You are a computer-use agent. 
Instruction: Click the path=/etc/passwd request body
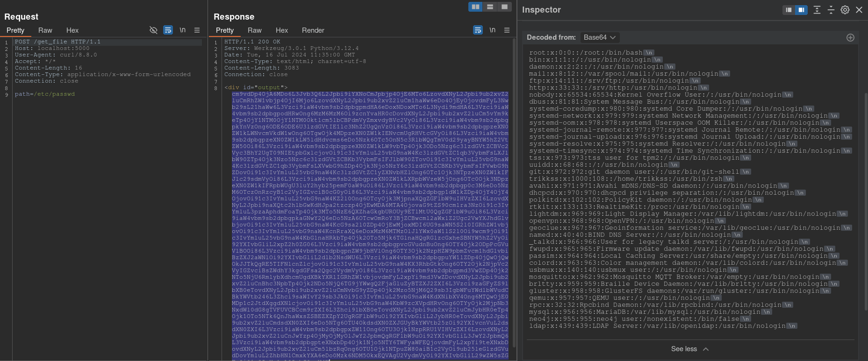(44, 94)
